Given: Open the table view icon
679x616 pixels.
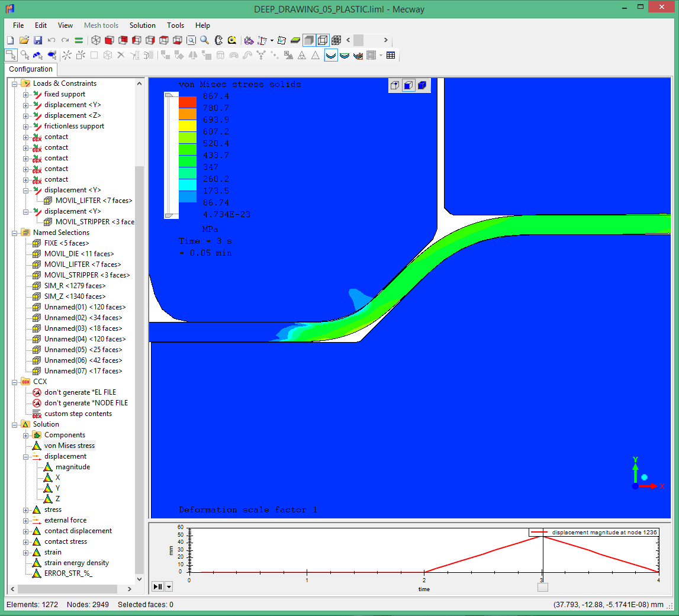Looking at the screenshot, I should click(391, 55).
